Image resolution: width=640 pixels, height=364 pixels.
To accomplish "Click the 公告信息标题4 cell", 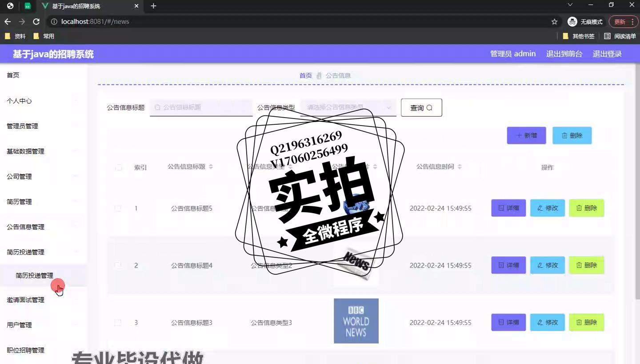I will pyautogui.click(x=192, y=265).
